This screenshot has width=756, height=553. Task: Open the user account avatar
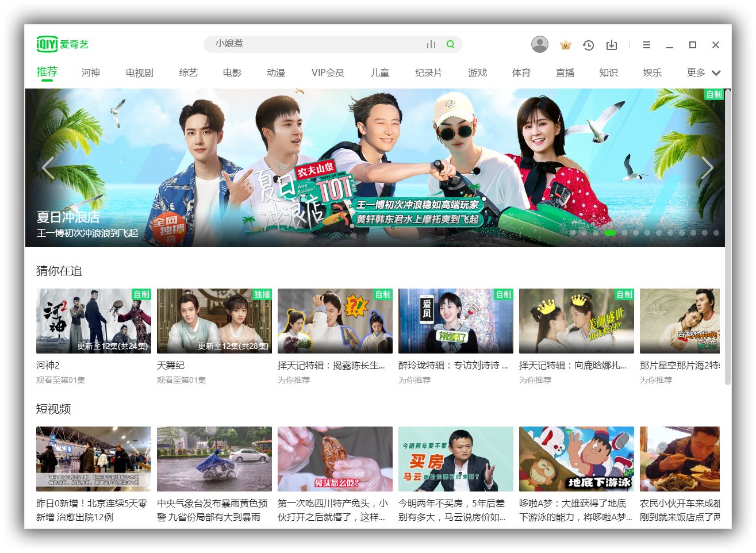[x=539, y=44]
